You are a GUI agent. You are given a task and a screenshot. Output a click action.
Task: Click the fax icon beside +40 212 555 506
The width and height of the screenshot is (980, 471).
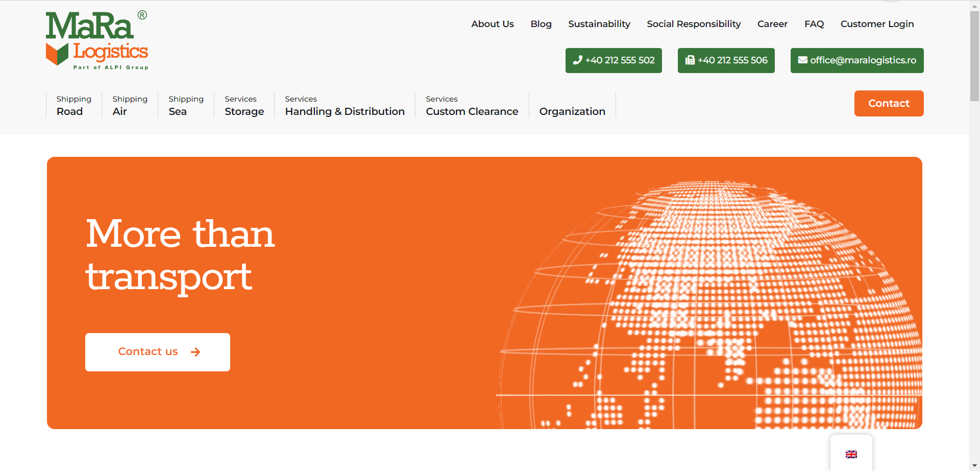[x=690, y=60]
